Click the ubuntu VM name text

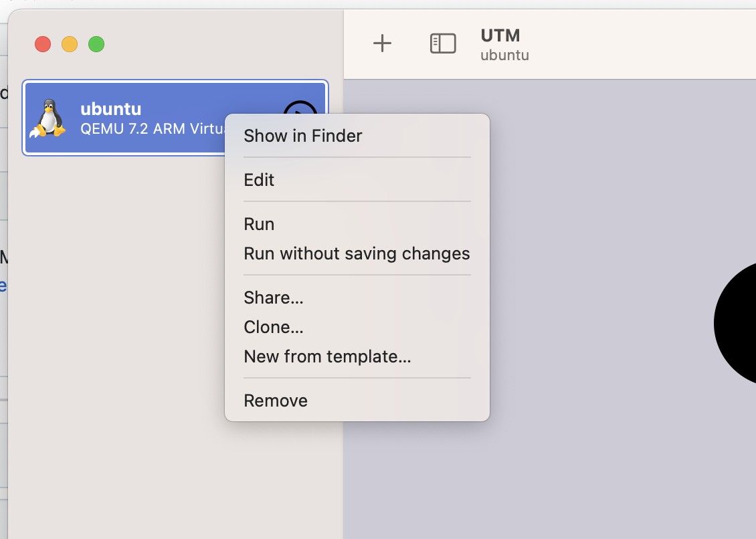110,108
